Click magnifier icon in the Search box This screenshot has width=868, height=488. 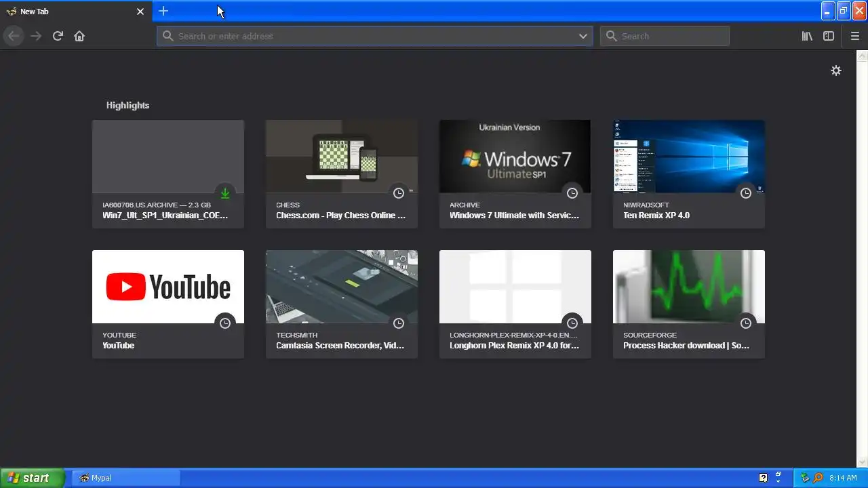[x=612, y=36]
